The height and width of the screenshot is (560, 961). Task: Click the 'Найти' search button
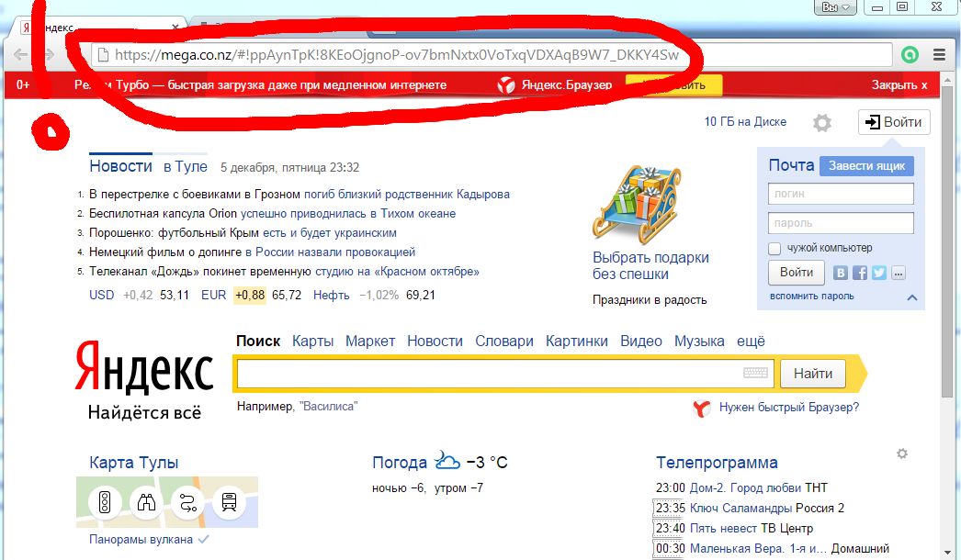coord(813,374)
